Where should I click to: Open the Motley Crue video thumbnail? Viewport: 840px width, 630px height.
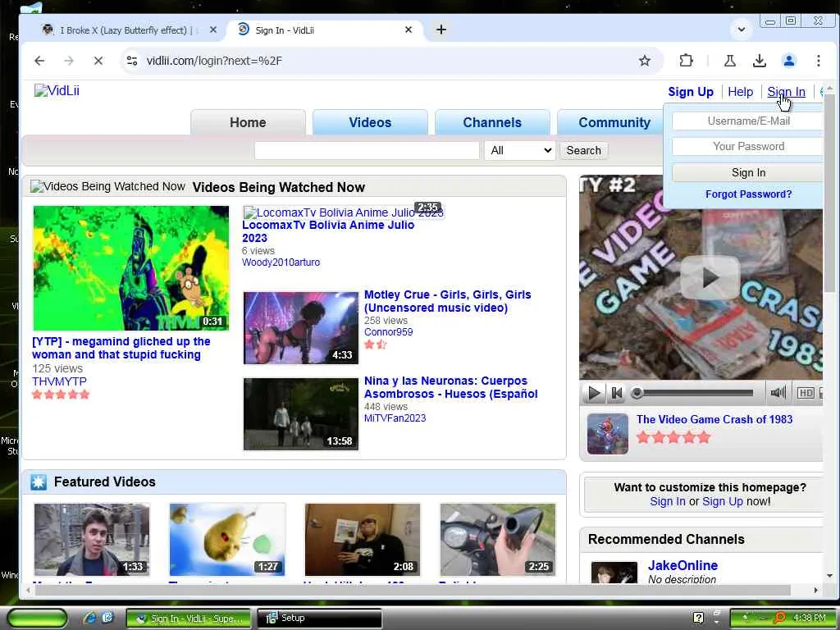(x=301, y=328)
